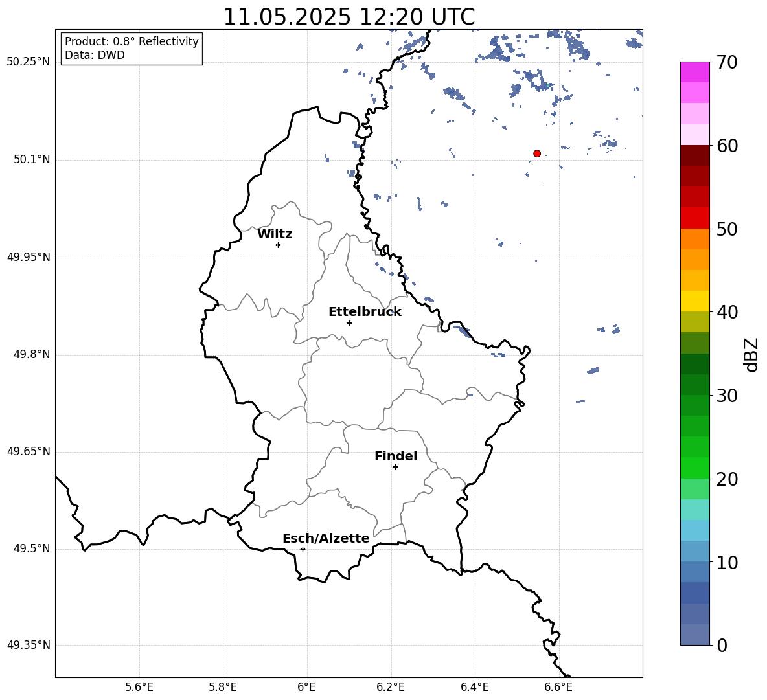The height and width of the screenshot is (700, 767).
Task: Click the colorbar tick label 40
Action: tap(727, 312)
